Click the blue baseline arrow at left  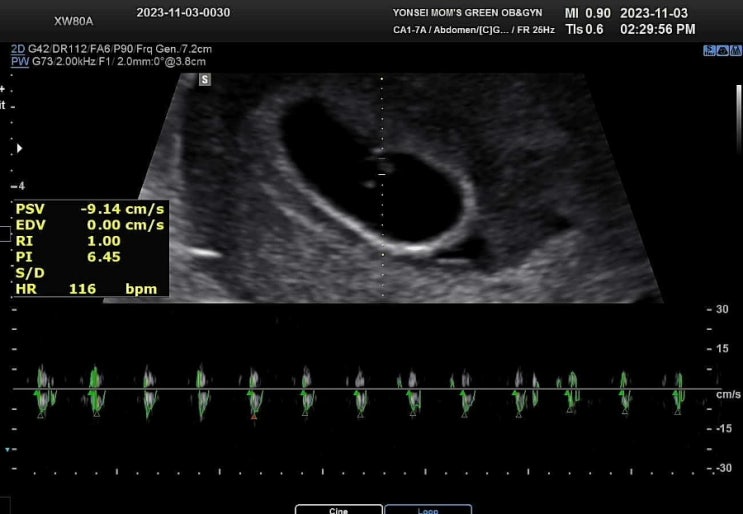8,449
